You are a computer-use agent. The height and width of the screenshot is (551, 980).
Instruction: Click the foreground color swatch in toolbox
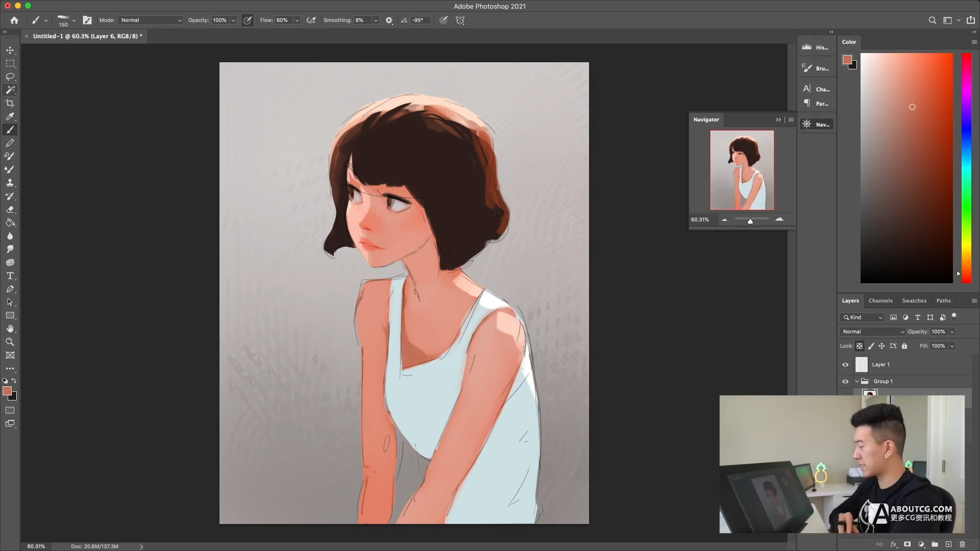(7, 391)
